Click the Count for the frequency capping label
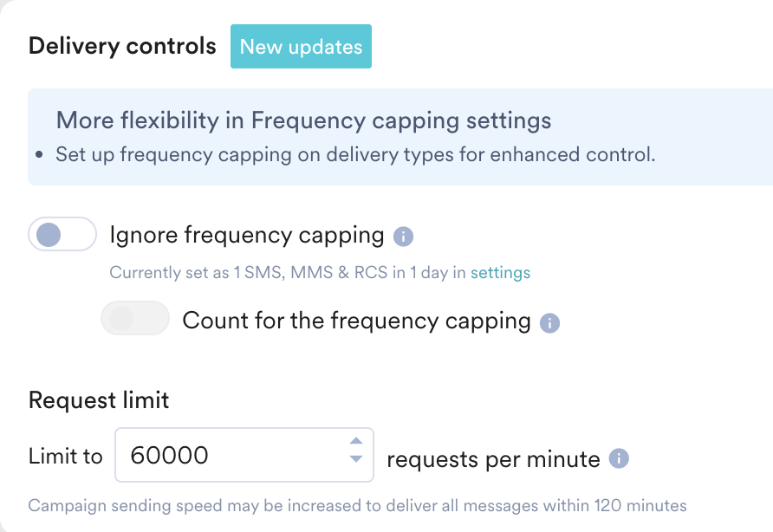 click(x=356, y=321)
